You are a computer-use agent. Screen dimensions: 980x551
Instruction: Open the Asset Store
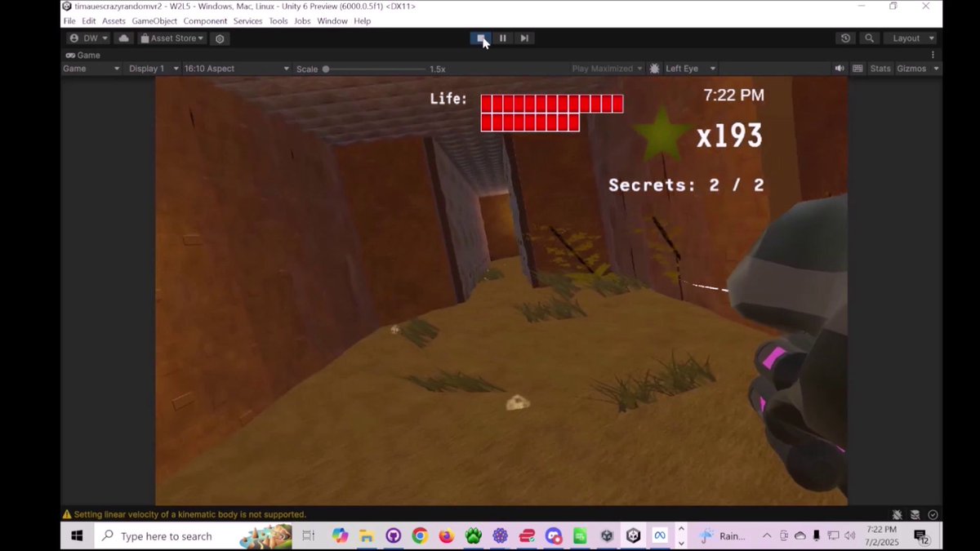(171, 38)
